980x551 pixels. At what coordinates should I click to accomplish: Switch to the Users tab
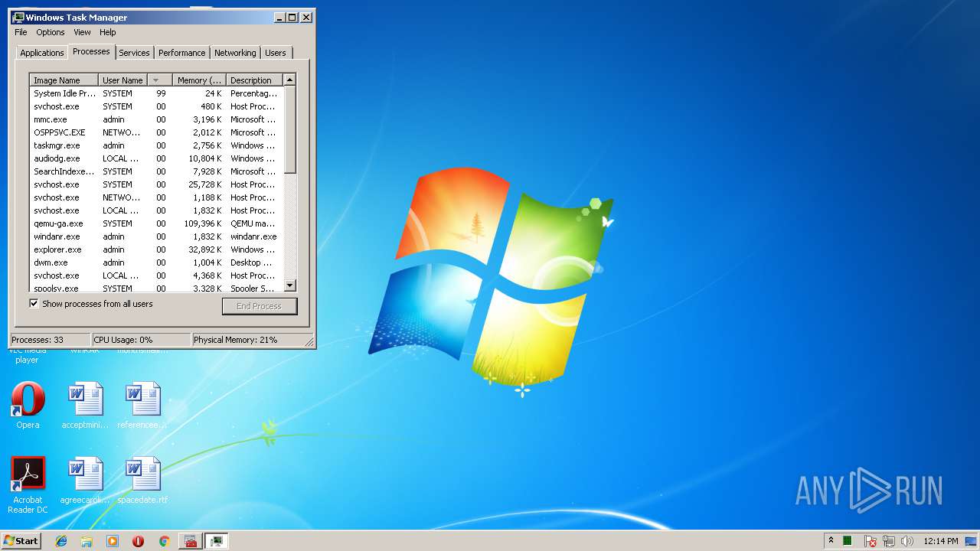point(276,53)
